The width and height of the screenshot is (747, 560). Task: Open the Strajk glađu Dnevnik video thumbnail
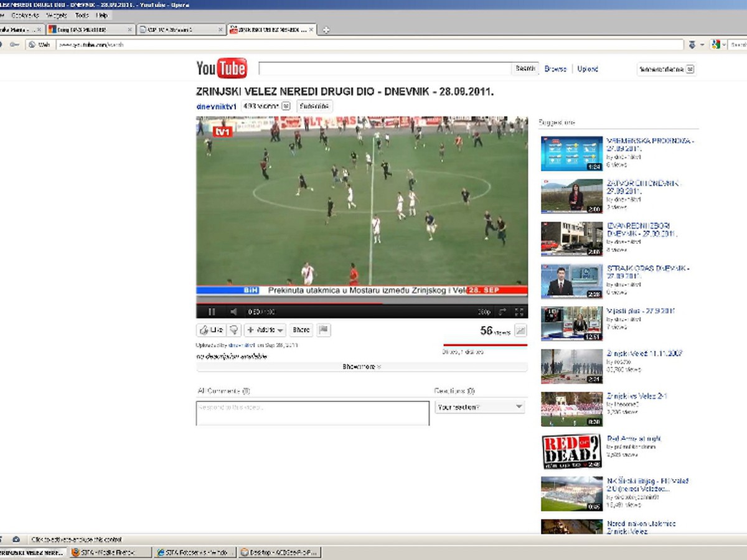[571, 281]
